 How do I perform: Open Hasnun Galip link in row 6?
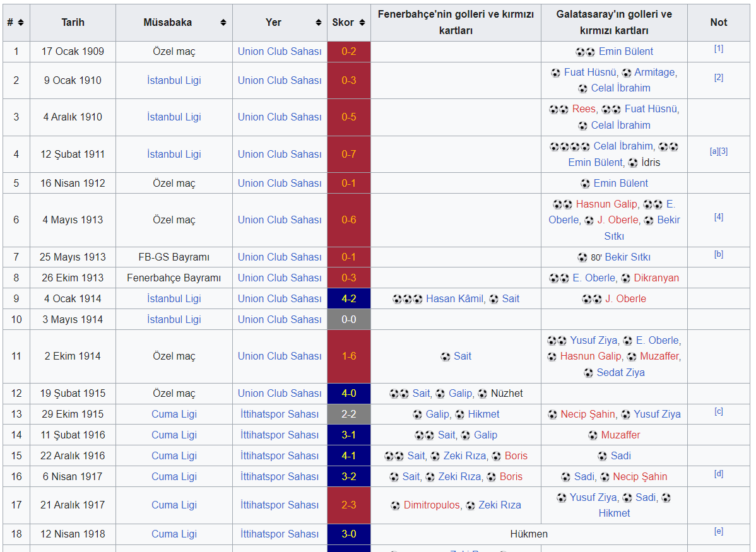[x=606, y=204]
